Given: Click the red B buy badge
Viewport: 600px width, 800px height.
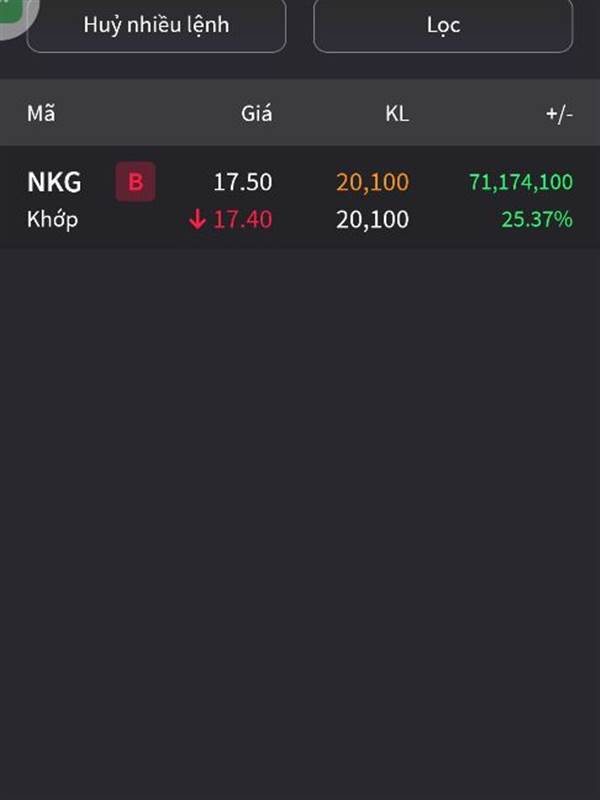Looking at the screenshot, I should coord(136,182).
